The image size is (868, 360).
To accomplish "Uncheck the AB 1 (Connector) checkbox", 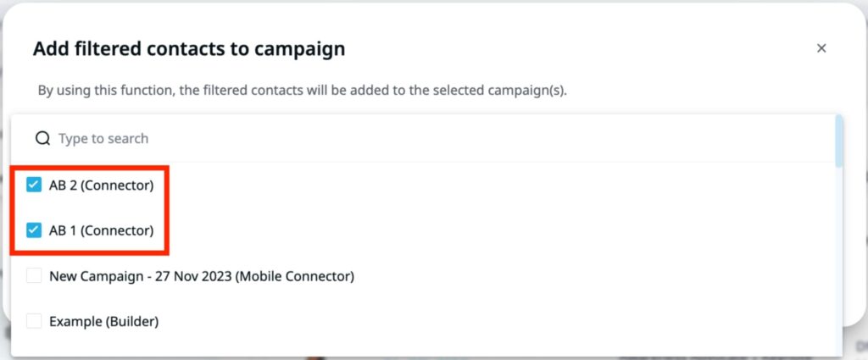I will (34, 230).
